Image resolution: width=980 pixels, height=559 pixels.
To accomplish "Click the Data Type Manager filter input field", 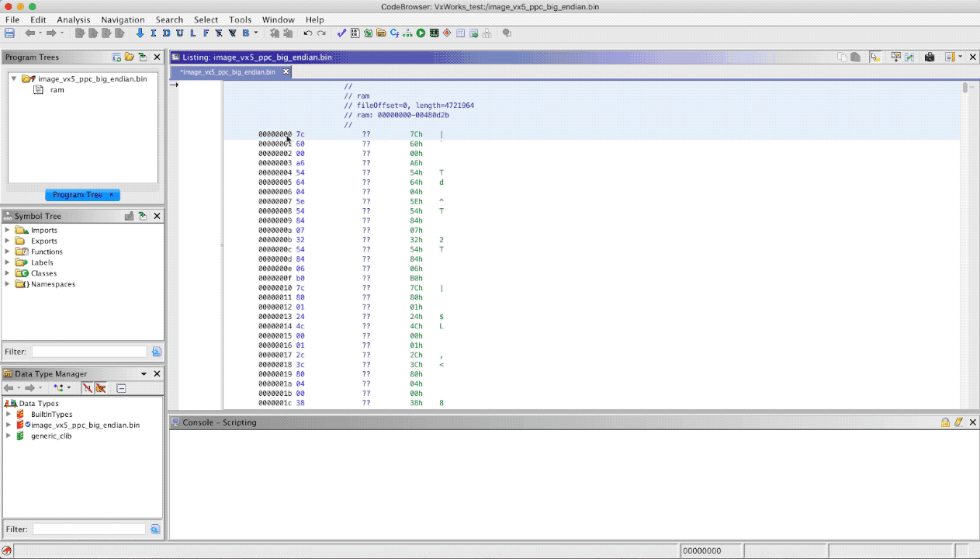I will tap(89, 529).
